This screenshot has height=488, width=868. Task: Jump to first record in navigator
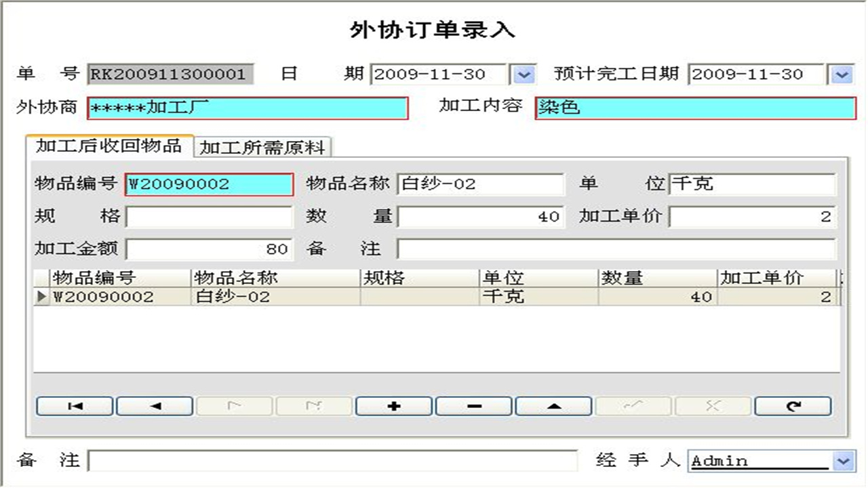point(75,406)
